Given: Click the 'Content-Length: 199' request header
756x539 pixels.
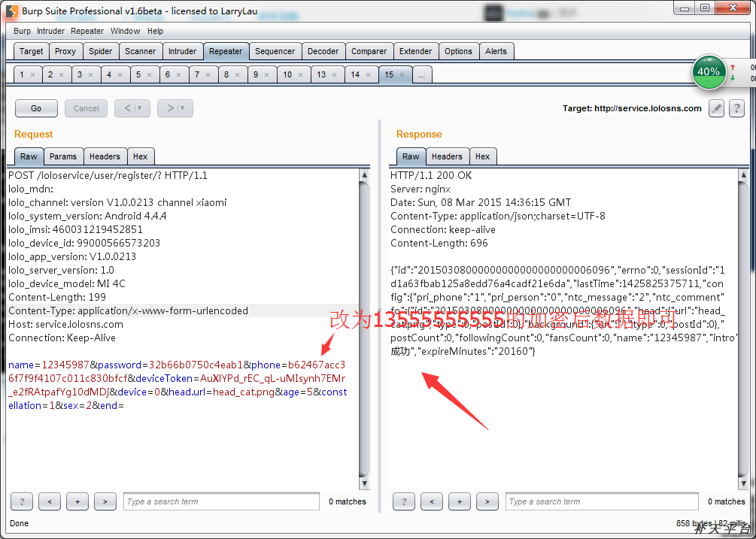Looking at the screenshot, I should [57, 297].
